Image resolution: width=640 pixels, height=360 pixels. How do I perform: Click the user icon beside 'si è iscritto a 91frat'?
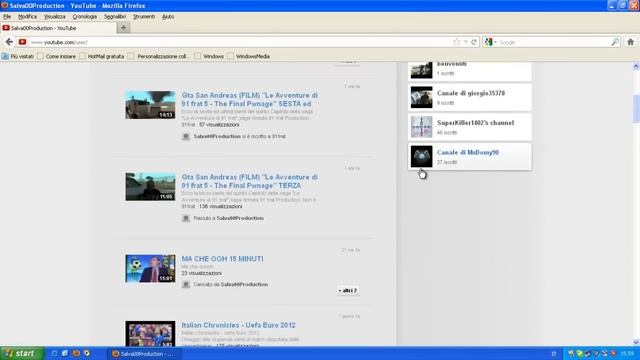coord(186,136)
